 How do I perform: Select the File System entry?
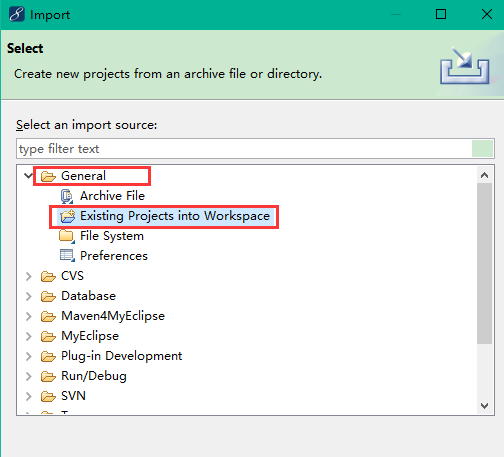(x=112, y=236)
